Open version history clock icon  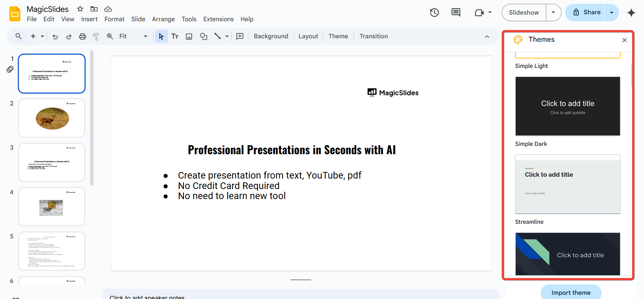[434, 13]
